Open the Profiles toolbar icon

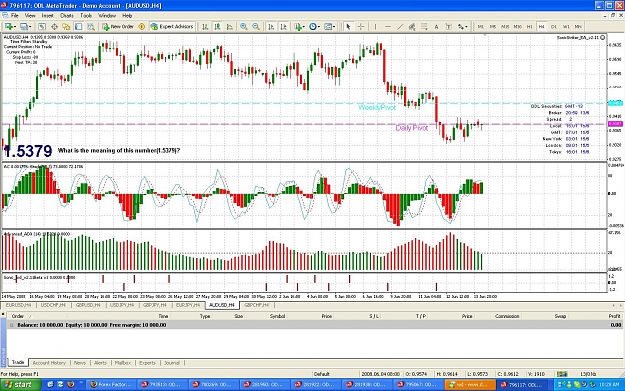[x=25, y=27]
